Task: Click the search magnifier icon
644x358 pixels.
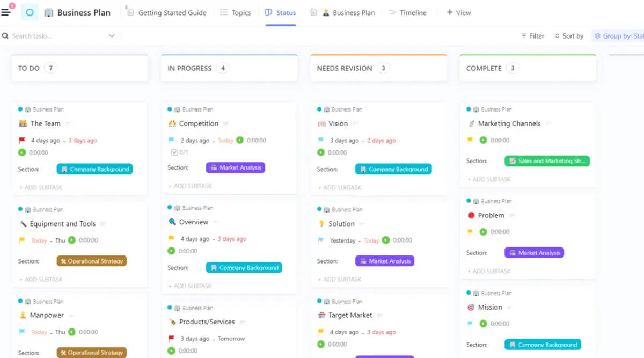Action: pyautogui.click(x=5, y=36)
